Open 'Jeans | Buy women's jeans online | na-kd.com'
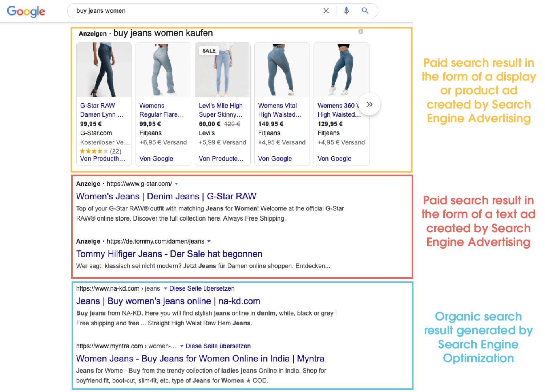 pos(168,301)
